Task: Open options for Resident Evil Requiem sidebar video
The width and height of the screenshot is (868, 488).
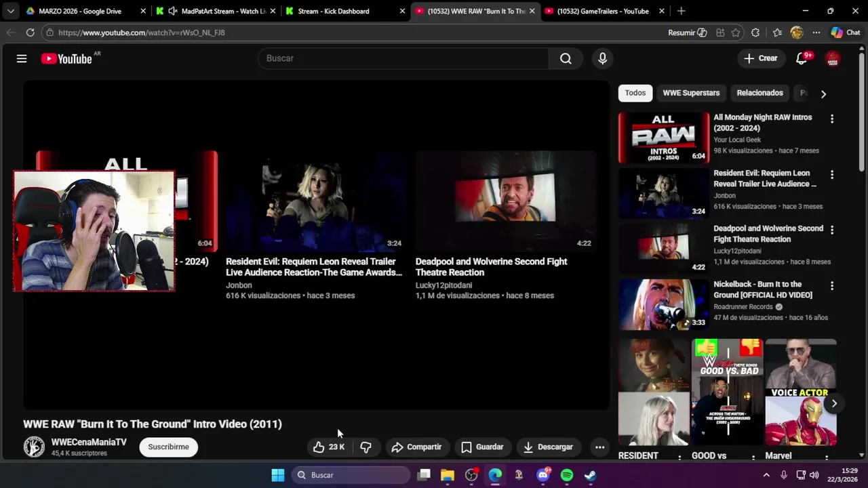Action: click(832, 174)
